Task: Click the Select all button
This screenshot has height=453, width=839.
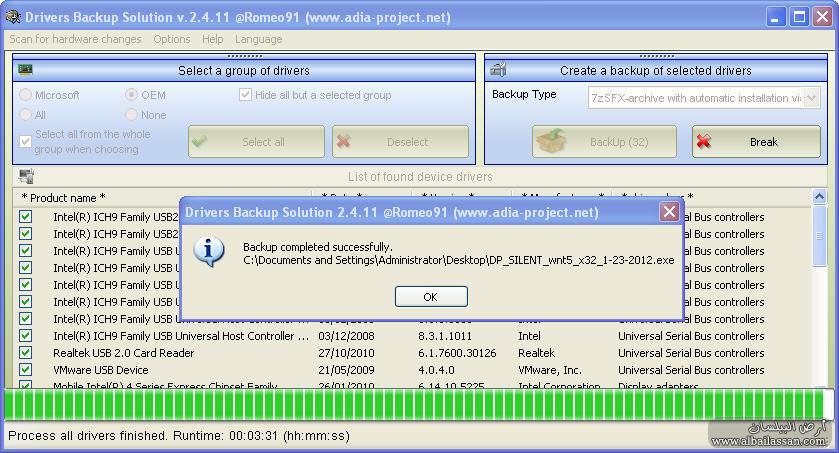Action: 256,142
